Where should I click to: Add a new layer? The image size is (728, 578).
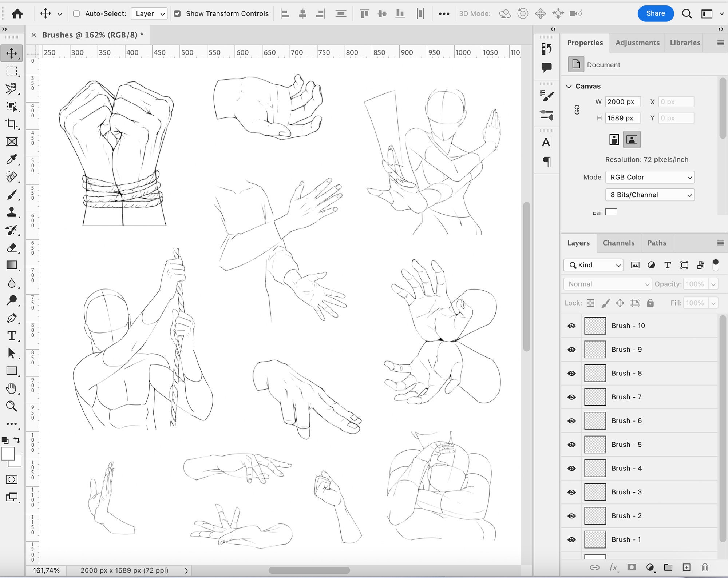(x=687, y=567)
